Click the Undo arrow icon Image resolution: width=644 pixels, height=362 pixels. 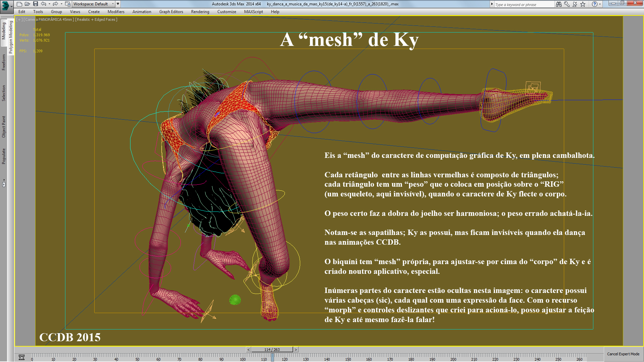pyautogui.click(x=44, y=4)
